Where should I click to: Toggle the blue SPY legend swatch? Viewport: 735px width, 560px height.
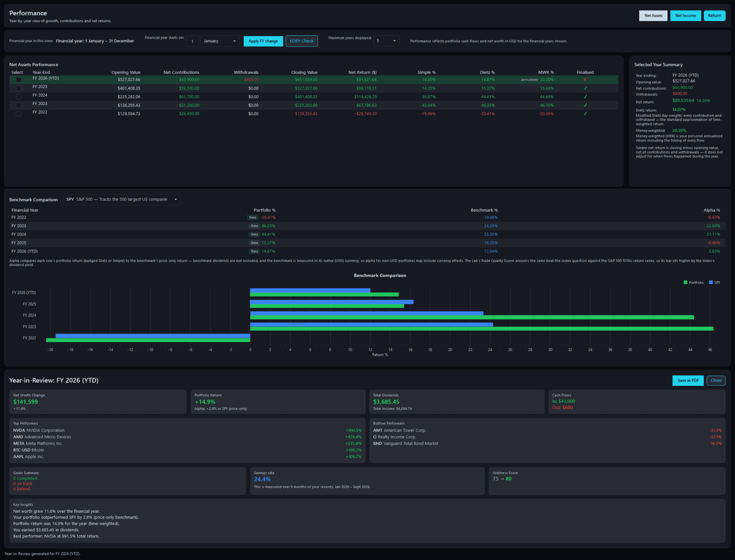coord(711,282)
